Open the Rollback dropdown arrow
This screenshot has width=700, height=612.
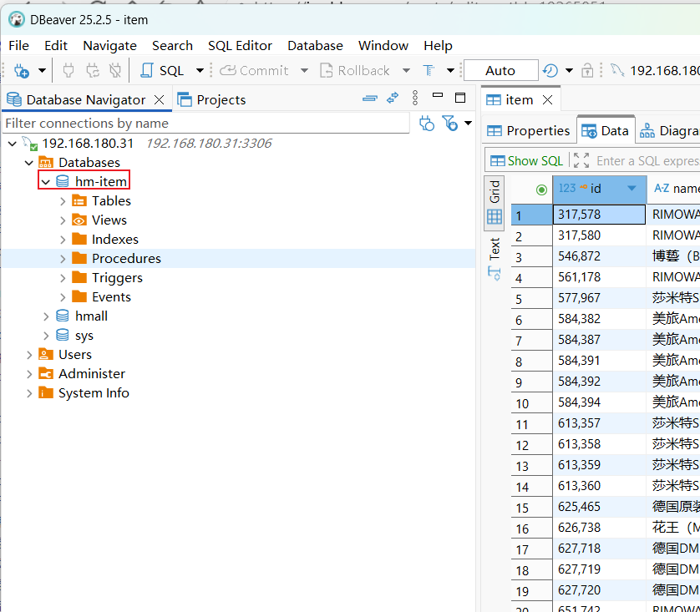point(406,70)
